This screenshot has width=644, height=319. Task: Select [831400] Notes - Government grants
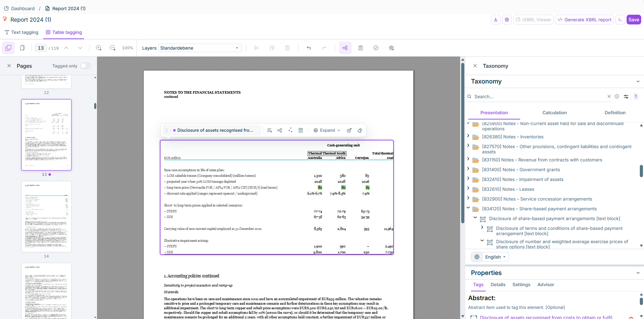(521, 169)
